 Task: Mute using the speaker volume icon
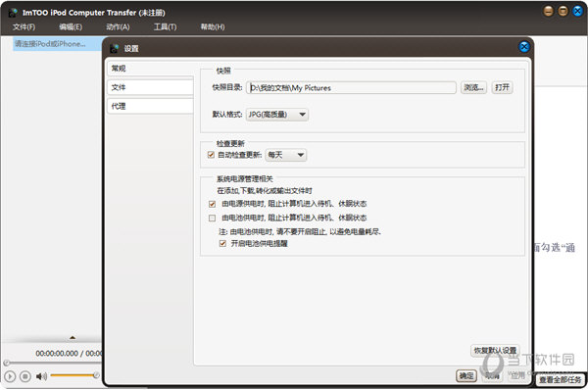pos(41,376)
